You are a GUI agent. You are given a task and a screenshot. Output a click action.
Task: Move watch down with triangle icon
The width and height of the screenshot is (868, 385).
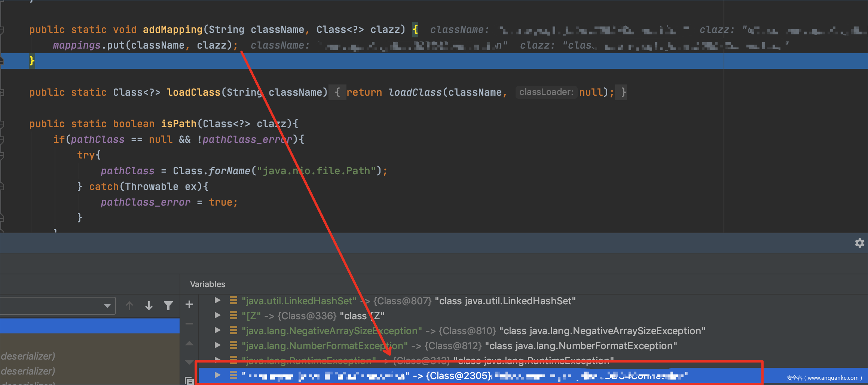(189, 362)
